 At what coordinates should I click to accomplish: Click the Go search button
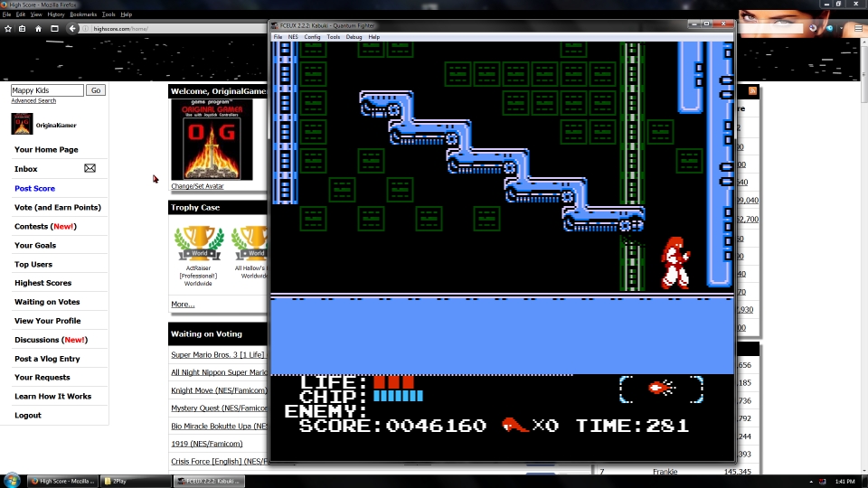[96, 90]
